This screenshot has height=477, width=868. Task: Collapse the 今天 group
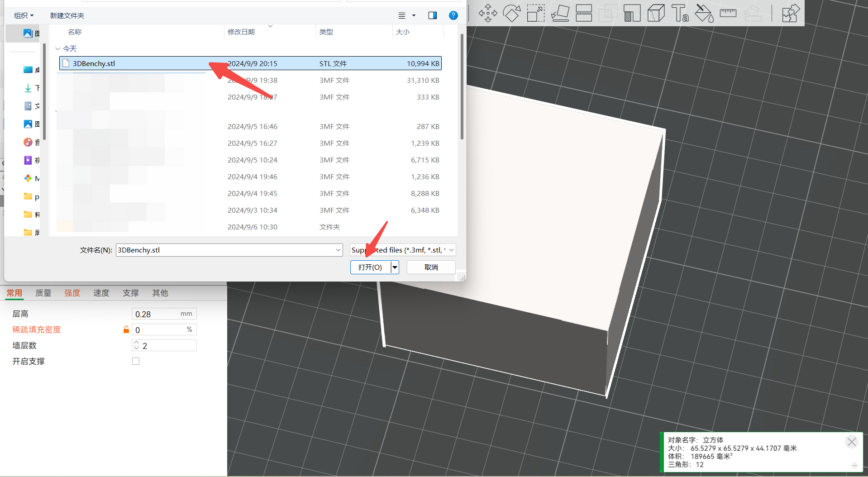(x=57, y=48)
